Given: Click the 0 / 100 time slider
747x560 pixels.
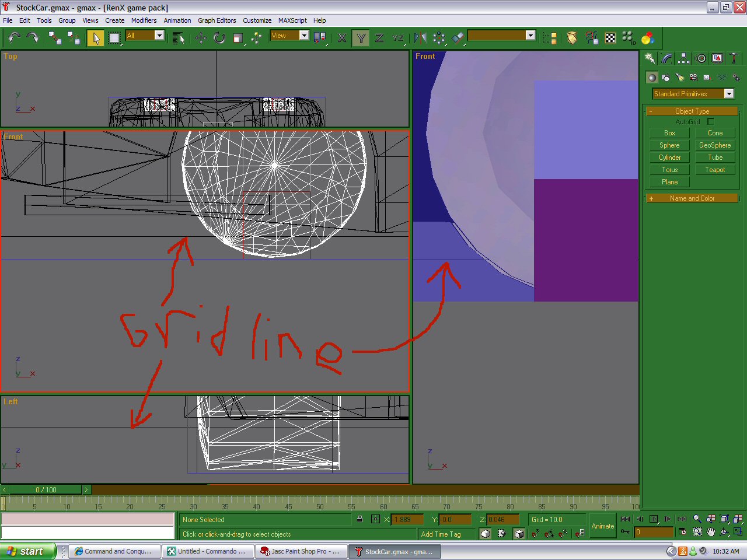Looking at the screenshot, I should [46, 490].
